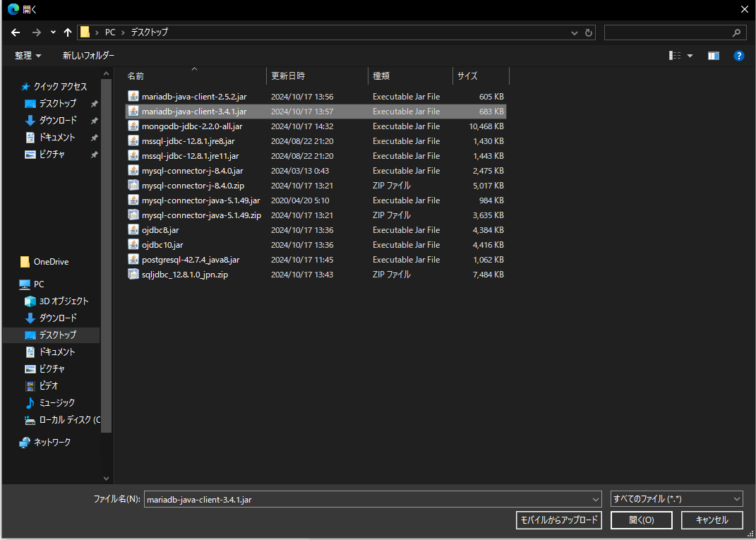Image resolution: width=756 pixels, height=540 pixels.
Task: Select the mariadb-java-client-2.5.2.jar file icon
Action: point(133,97)
